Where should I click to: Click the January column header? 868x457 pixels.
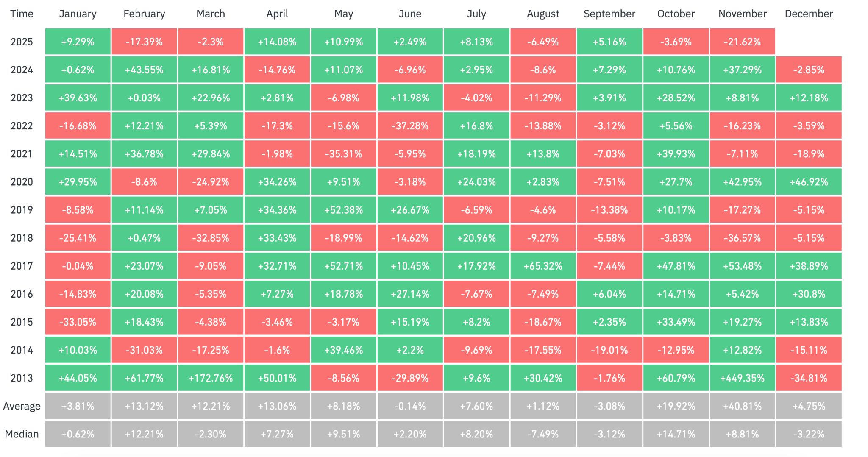point(78,14)
